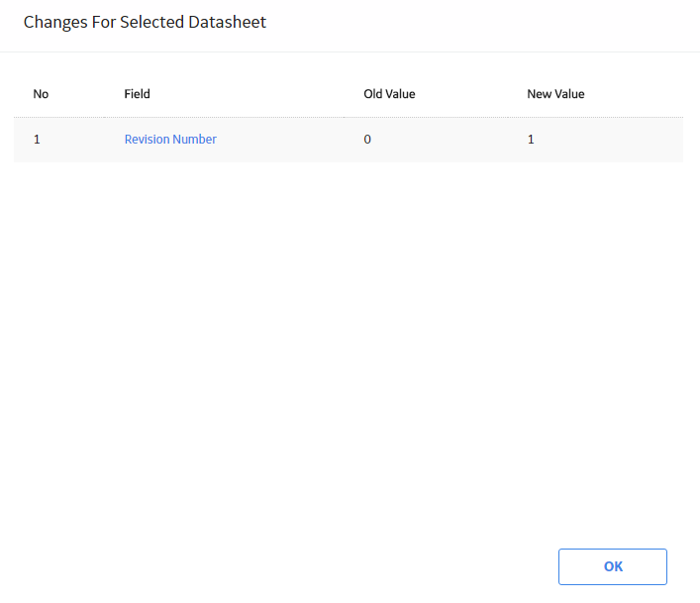Click the Old Value column header
The height and width of the screenshot is (603, 700).
[389, 94]
